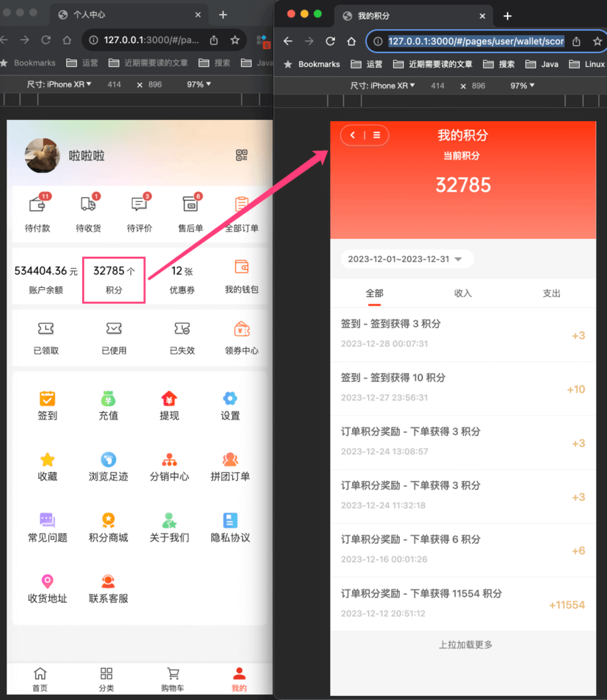This screenshot has height=700, width=607.
Task: Click the user avatar photo
Action: (x=42, y=156)
